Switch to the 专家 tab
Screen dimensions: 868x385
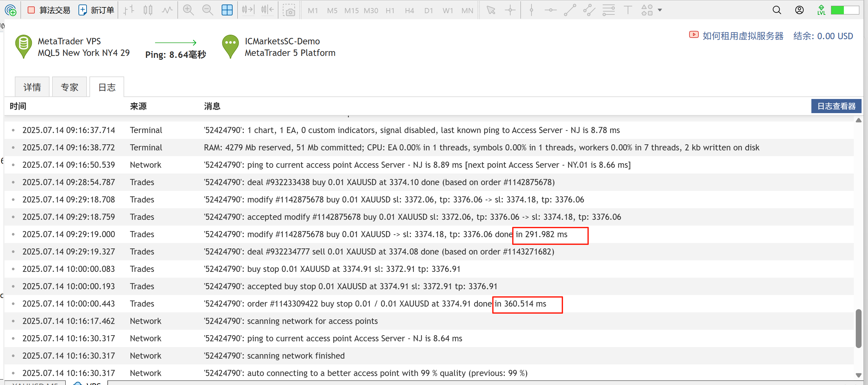pyautogui.click(x=69, y=87)
